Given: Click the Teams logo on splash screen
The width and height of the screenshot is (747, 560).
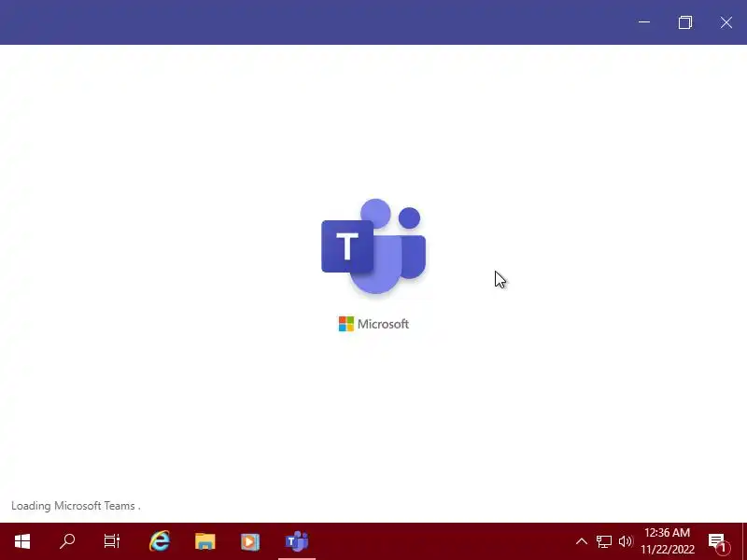Looking at the screenshot, I should 373,246.
